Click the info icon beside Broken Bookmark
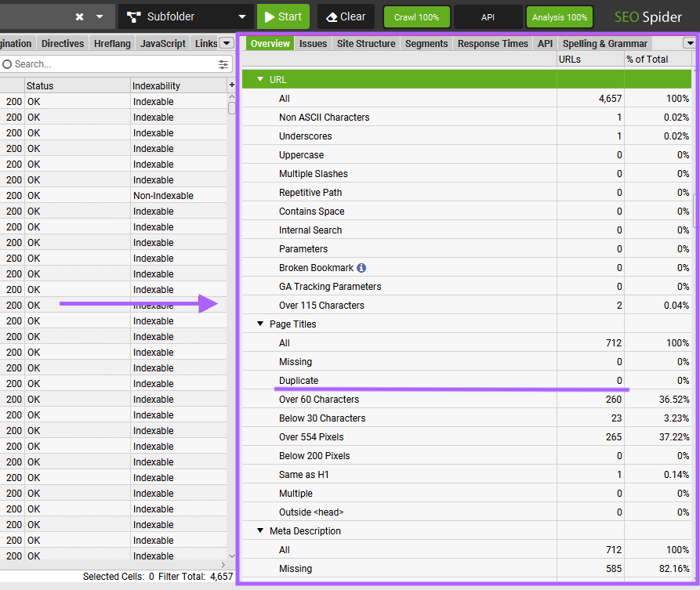The width and height of the screenshot is (700, 590). coord(360,267)
